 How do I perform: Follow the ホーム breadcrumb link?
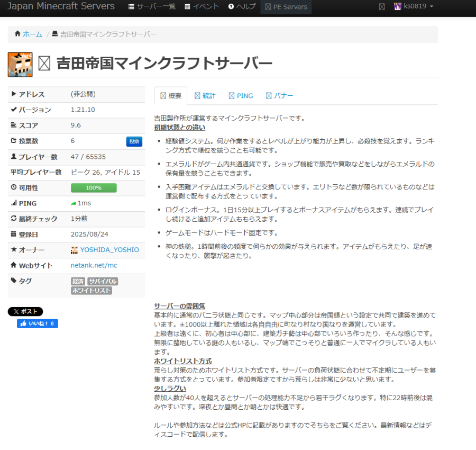[33, 34]
